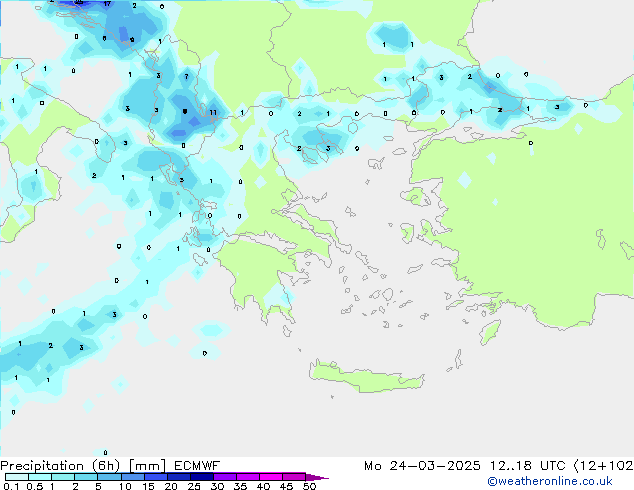Select the 'Precipitation (6h) [mm]' title text
Screen dimensions: 634x490
[x=83, y=466]
